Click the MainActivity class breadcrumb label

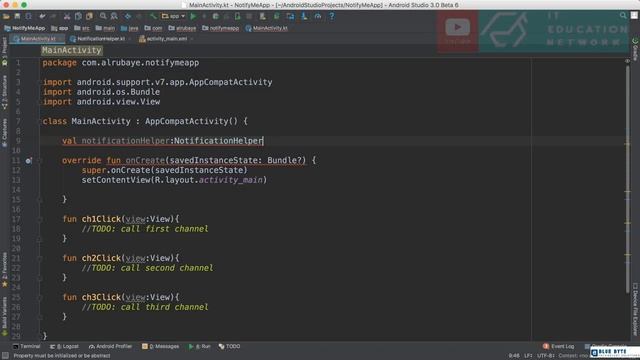(72, 50)
